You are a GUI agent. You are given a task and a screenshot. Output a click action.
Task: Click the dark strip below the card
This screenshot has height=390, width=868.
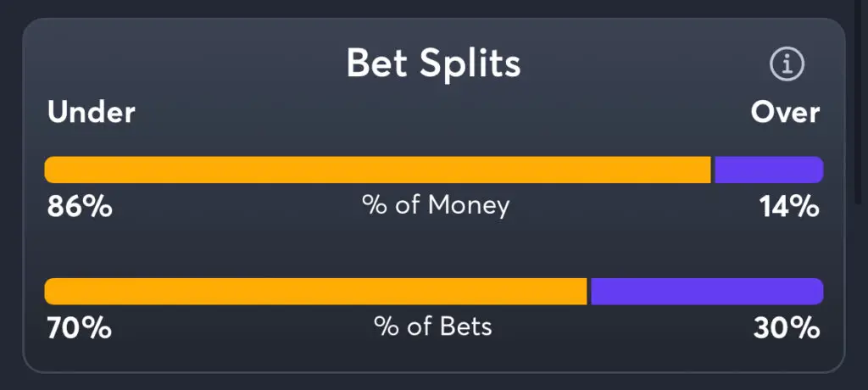pyautogui.click(x=434, y=382)
